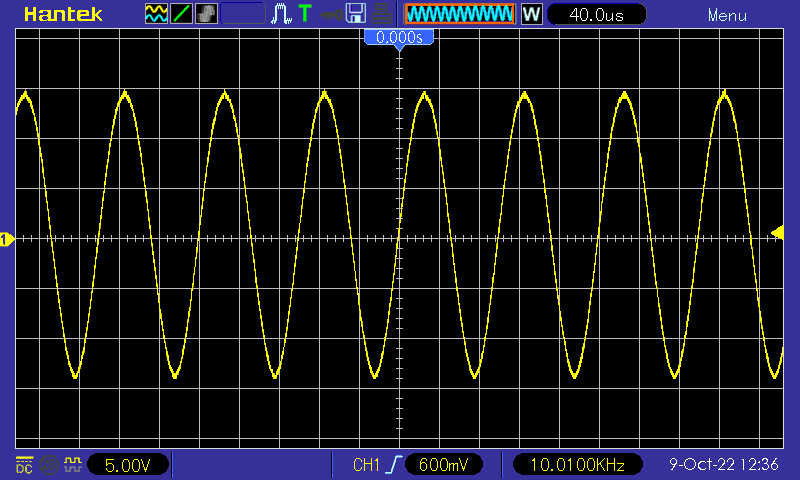Click the 600mV trigger level readout
800x480 pixels.
pos(443,465)
